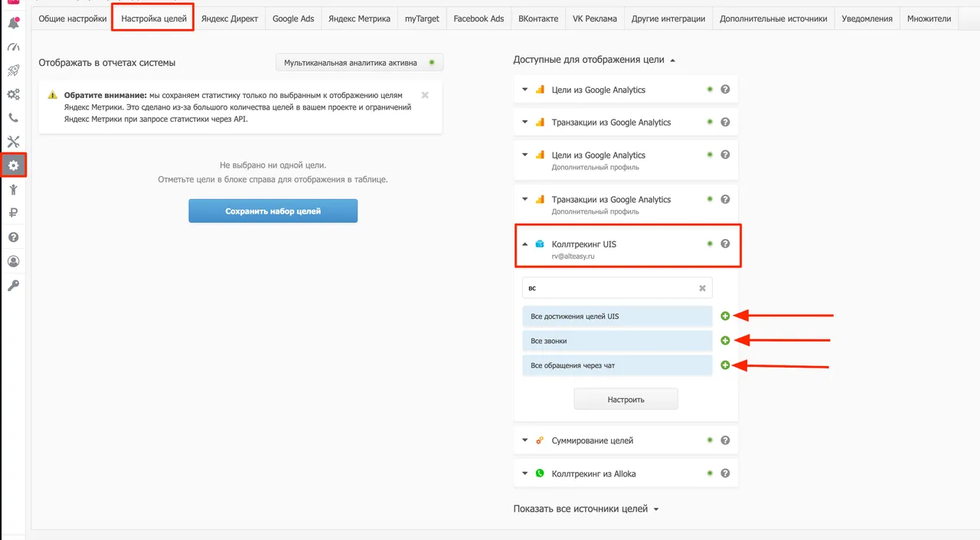The width and height of the screenshot is (980, 540).
Task: Open the help question-mark sidebar icon
Action: pos(13,237)
